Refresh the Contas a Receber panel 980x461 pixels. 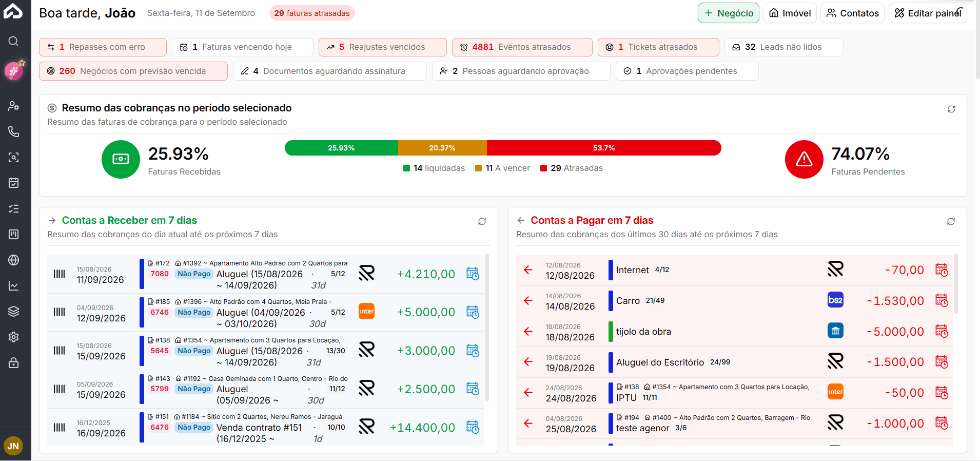[482, 222]
